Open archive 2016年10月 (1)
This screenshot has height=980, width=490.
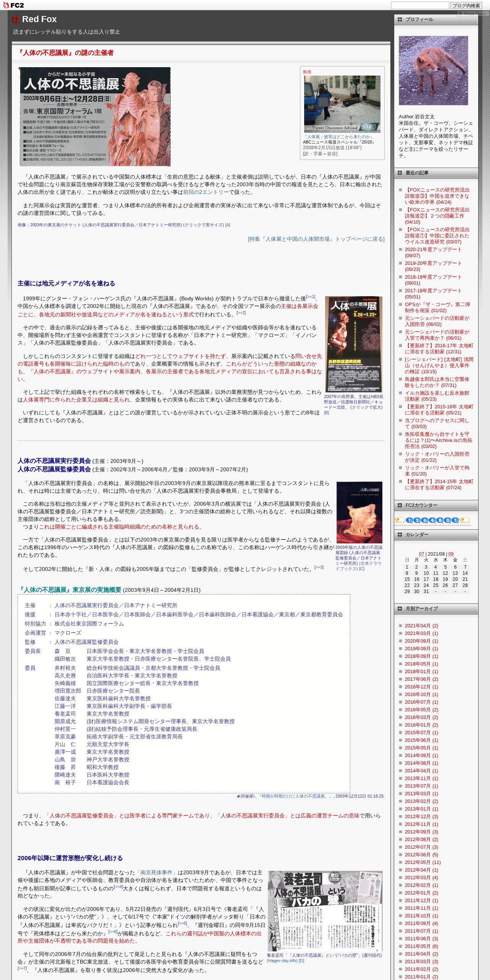pyautogui.click(x=421, y=694)
